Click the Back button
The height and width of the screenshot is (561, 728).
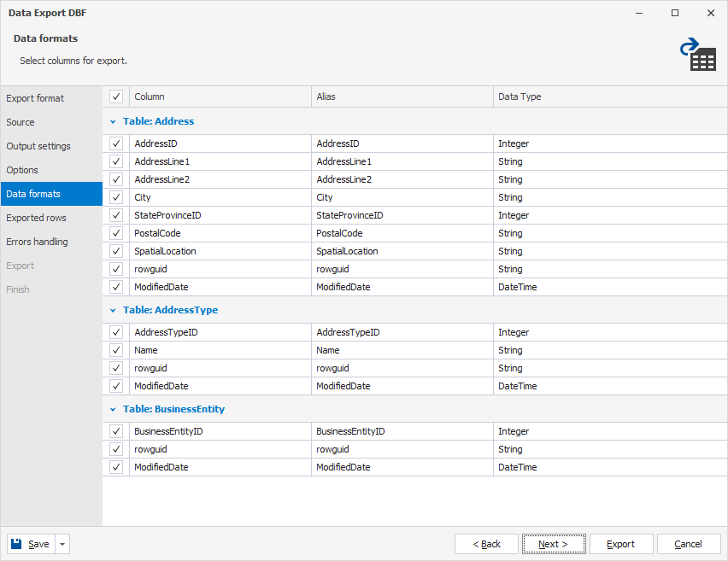[x=486, y=544]
